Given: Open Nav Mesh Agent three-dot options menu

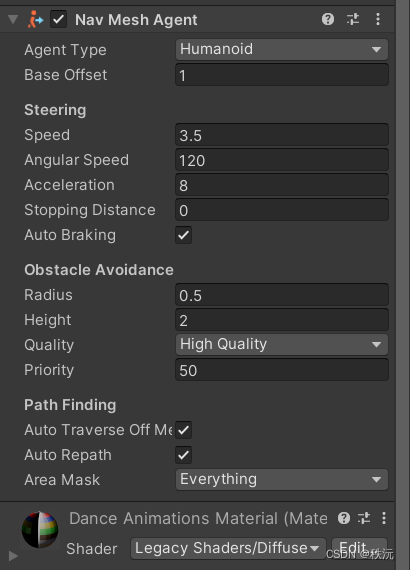Looking at the screenshot, I should pyautogui.click(x=378, y=19).
